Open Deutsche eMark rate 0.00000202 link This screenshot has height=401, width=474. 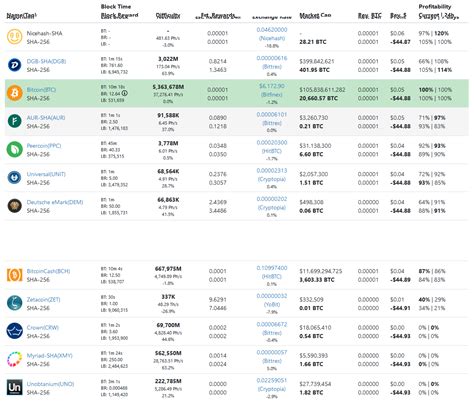[272, 199]
